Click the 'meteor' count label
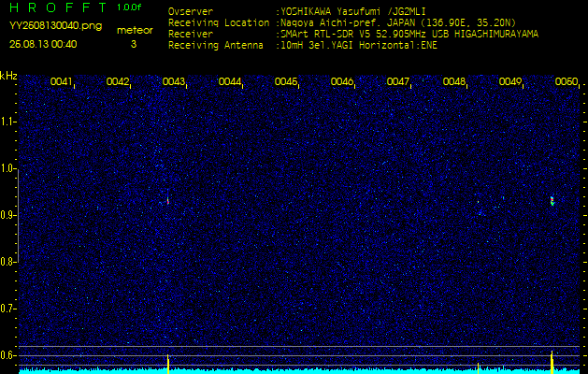588x374 pixels. coord(135,30)
